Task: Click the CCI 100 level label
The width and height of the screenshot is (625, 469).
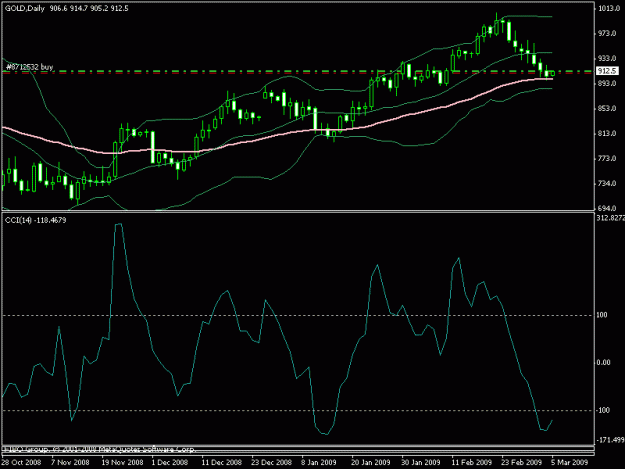Action: [602, 315]
